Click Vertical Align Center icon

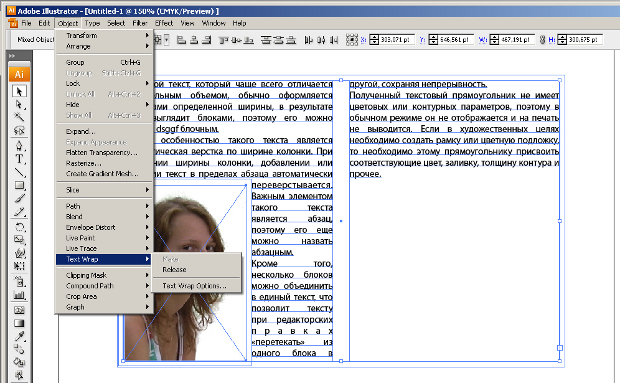236,40
